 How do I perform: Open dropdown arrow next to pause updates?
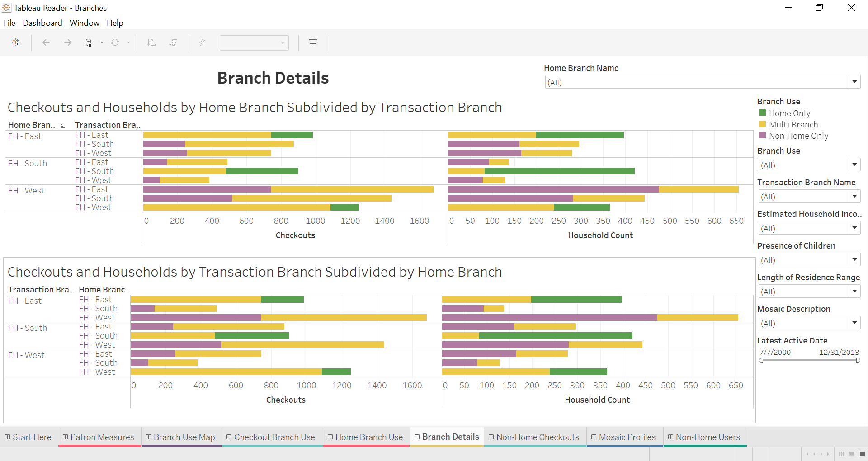click(102, 43)
